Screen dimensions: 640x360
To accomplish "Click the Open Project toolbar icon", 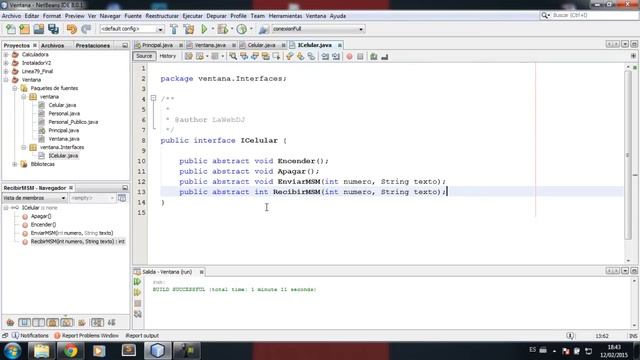I will click(x=39, y=29).
